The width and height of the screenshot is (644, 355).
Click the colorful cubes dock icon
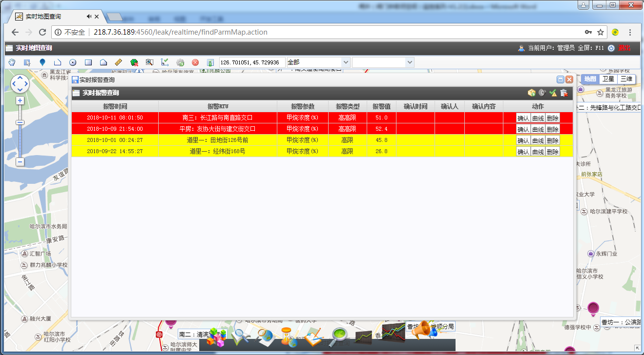tap(216, 337)
